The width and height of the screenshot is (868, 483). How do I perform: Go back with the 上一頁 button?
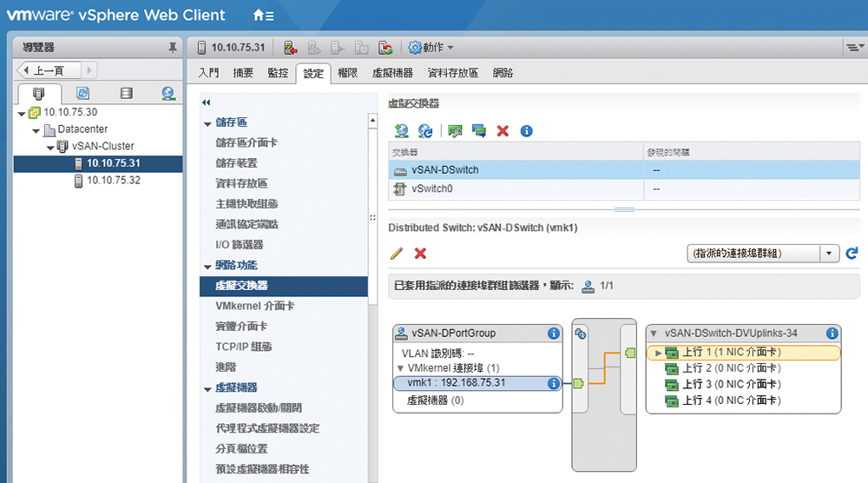49,70
